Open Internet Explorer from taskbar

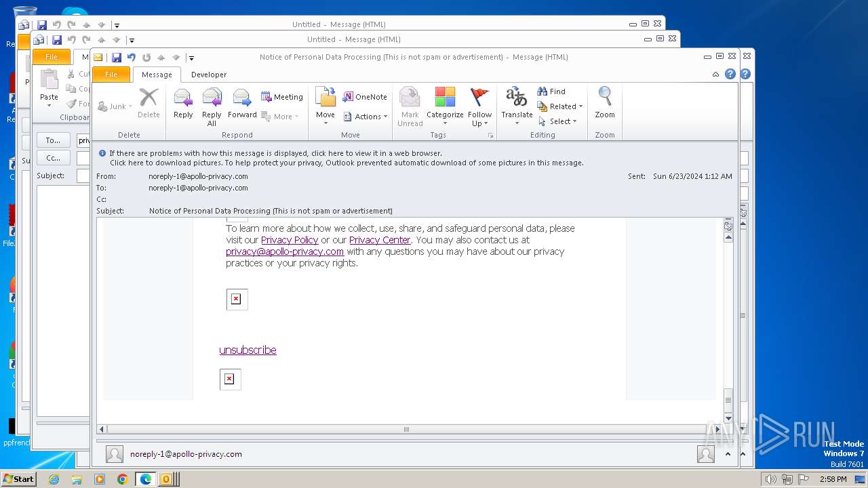click(x=54, y=479)
